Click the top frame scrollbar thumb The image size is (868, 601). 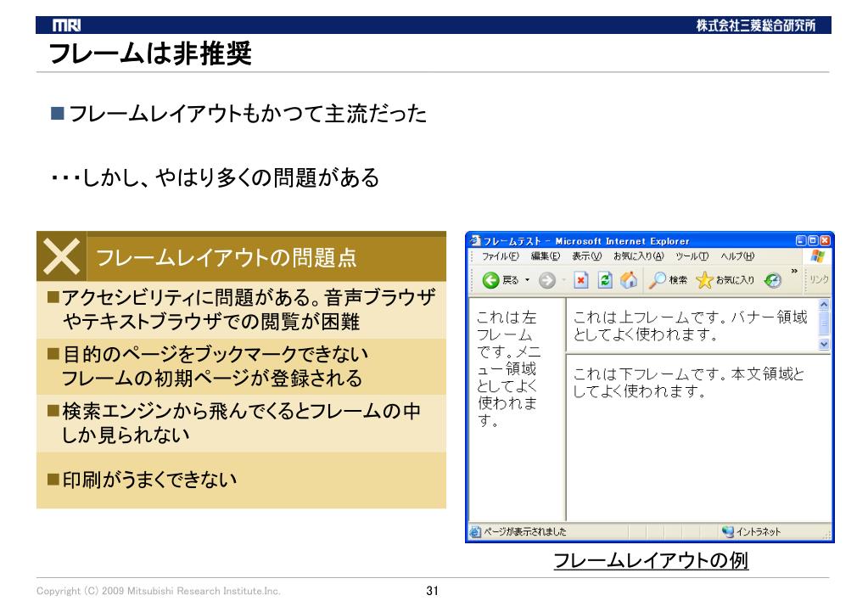click(x=824, y=323)
